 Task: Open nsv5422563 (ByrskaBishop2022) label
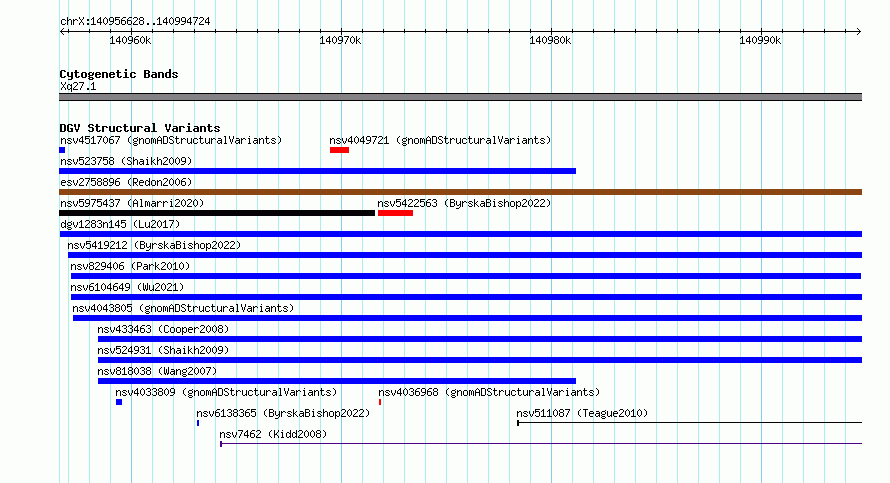coord(464,203)
